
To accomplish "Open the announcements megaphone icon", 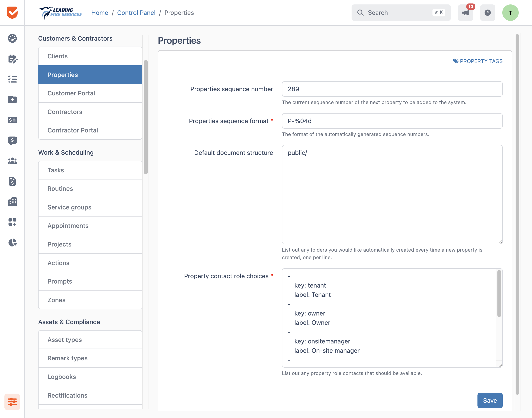I will pyautogui.click(x=465, y=13).
